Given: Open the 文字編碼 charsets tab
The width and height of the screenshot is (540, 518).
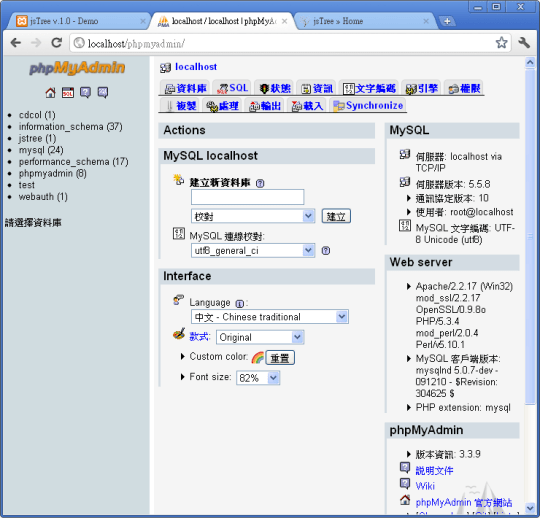Looking at the screenshot, I should pyautogui.click(x=369, y=88).
